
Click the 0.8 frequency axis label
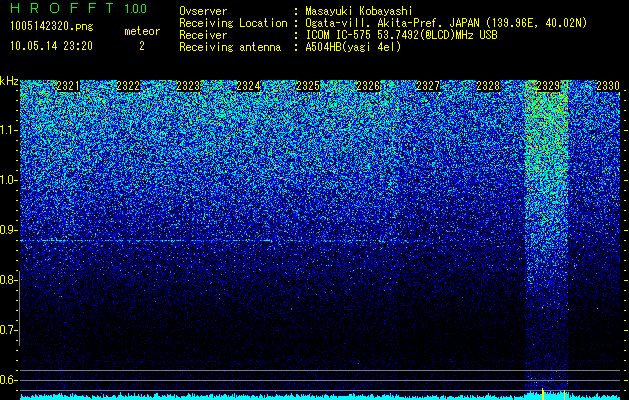pos(7,280)
